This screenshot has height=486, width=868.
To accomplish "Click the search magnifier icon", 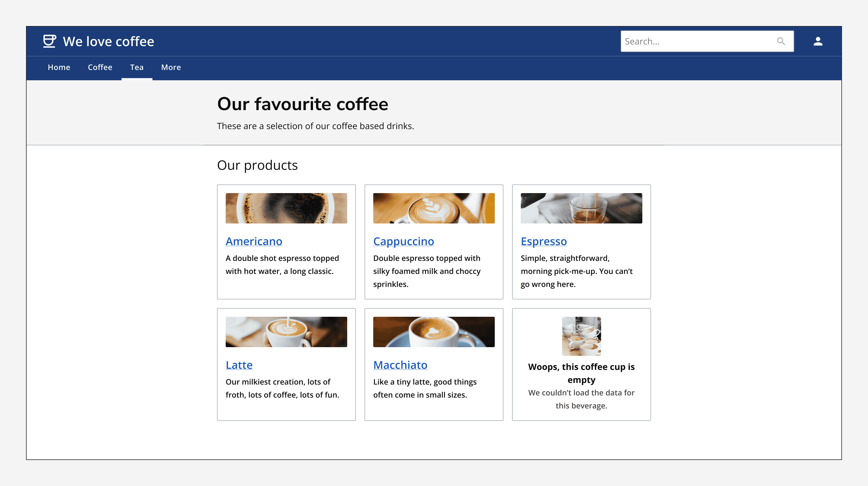I will pyautogui.click(x=781, y=41).
